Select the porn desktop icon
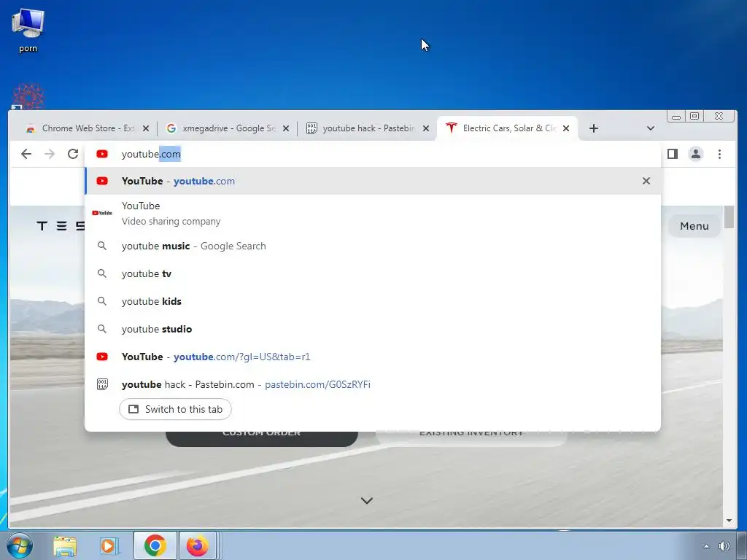This screenshot has width=747, height=560. (28, 31)
